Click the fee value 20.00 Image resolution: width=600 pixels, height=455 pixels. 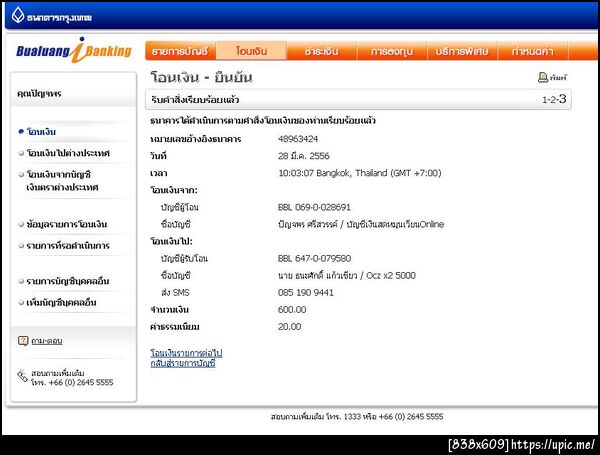pos(289,326)
